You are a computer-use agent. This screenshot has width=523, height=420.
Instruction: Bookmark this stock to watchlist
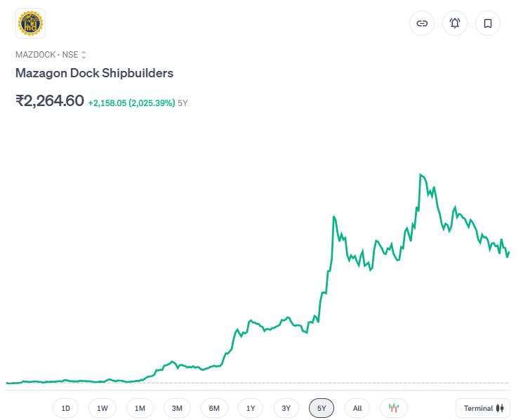488,23
